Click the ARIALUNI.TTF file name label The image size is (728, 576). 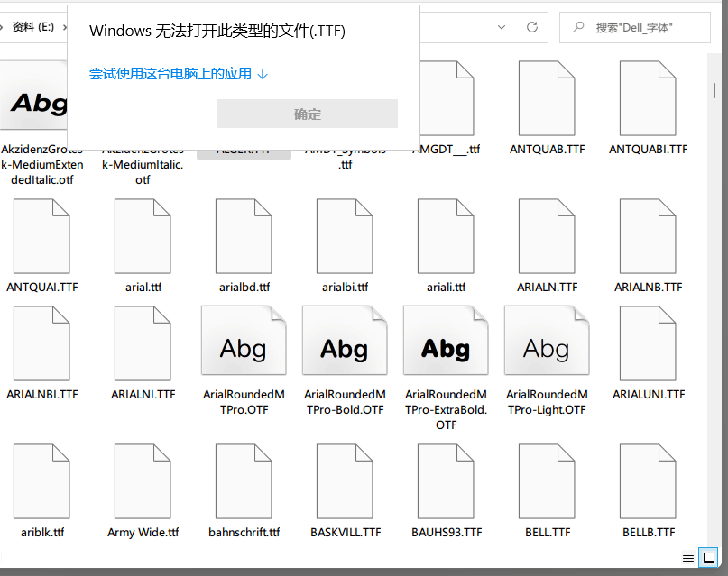(649, 394)
